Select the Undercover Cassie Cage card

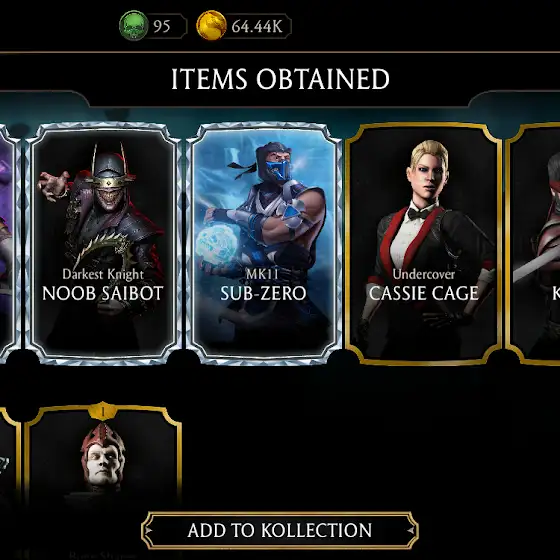point(424,244)
